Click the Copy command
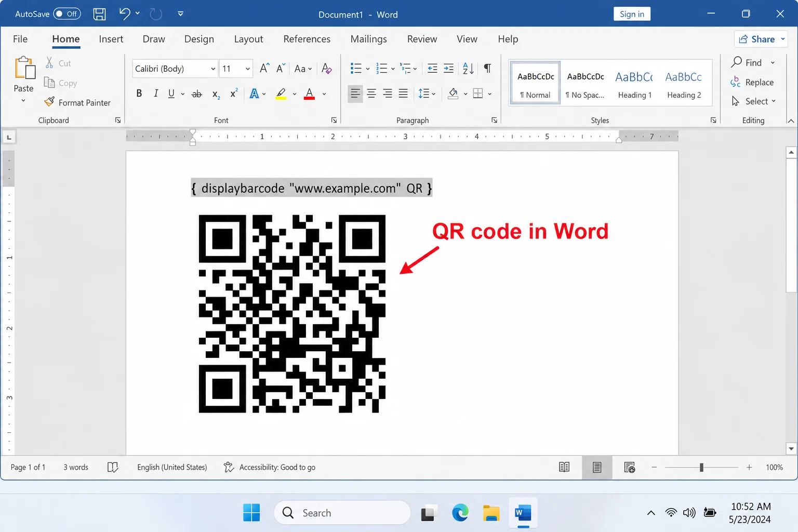The image size is (798, 532). (x=61, y=83)
